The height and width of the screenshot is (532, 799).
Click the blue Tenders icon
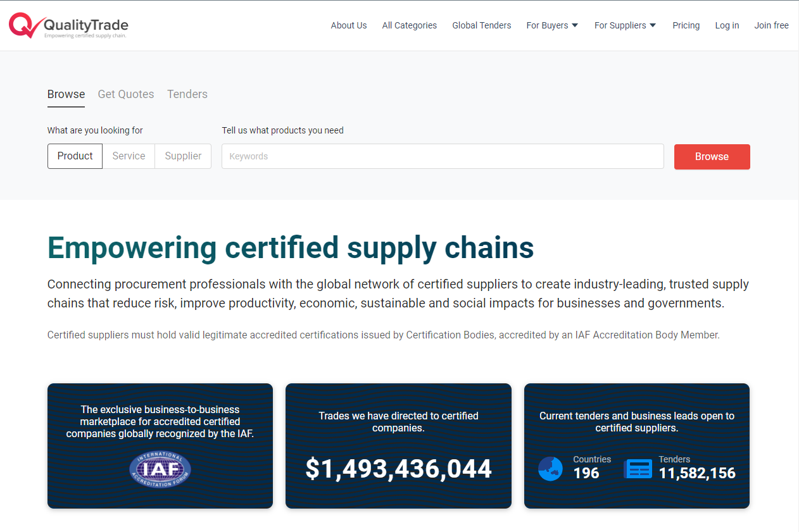click(x=638, y=469)
